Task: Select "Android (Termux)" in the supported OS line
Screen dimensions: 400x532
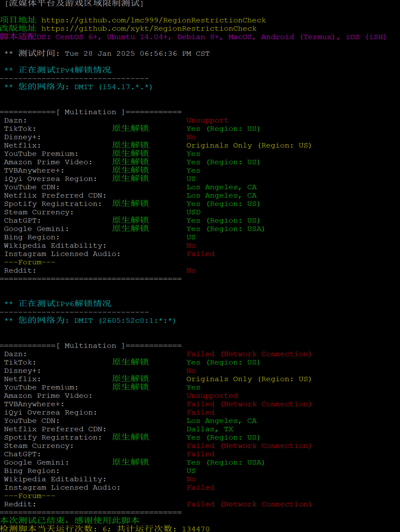Action: pos(298,37)
